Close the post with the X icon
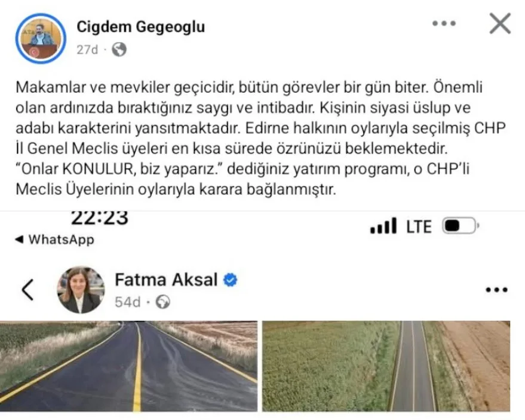 click(x=500, y=23)
